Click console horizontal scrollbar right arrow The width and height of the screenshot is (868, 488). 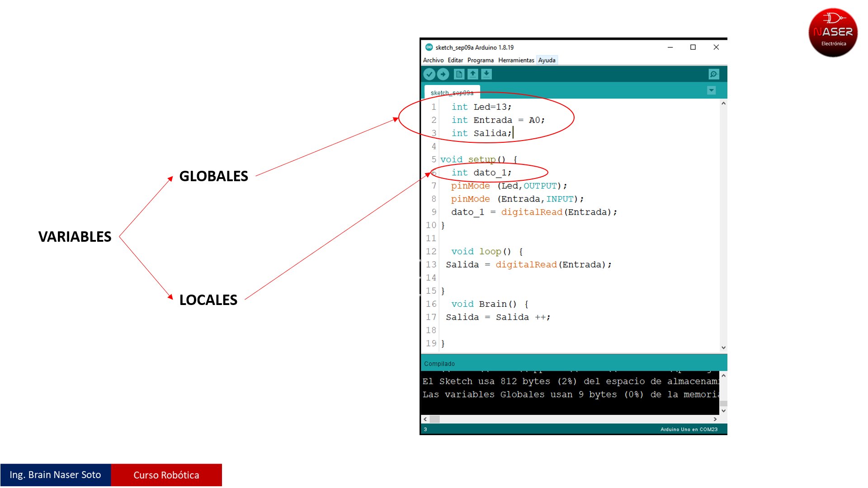[715, 419]
